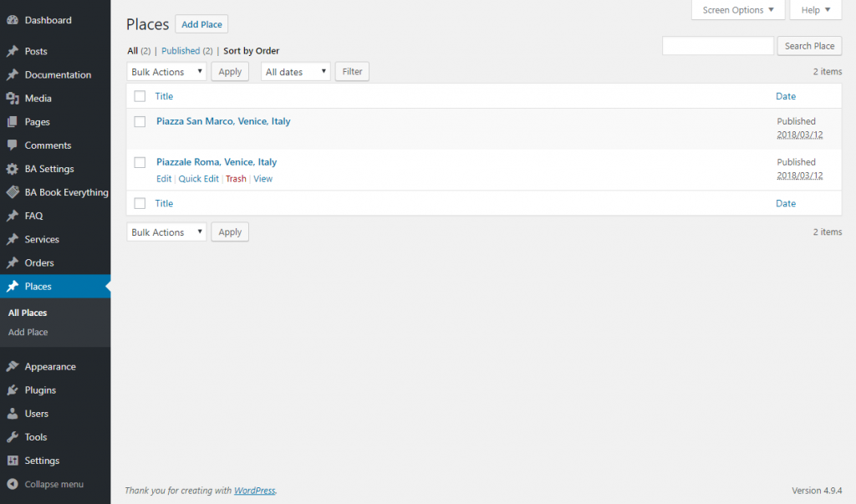Click into the place search input field

point(717,46)
